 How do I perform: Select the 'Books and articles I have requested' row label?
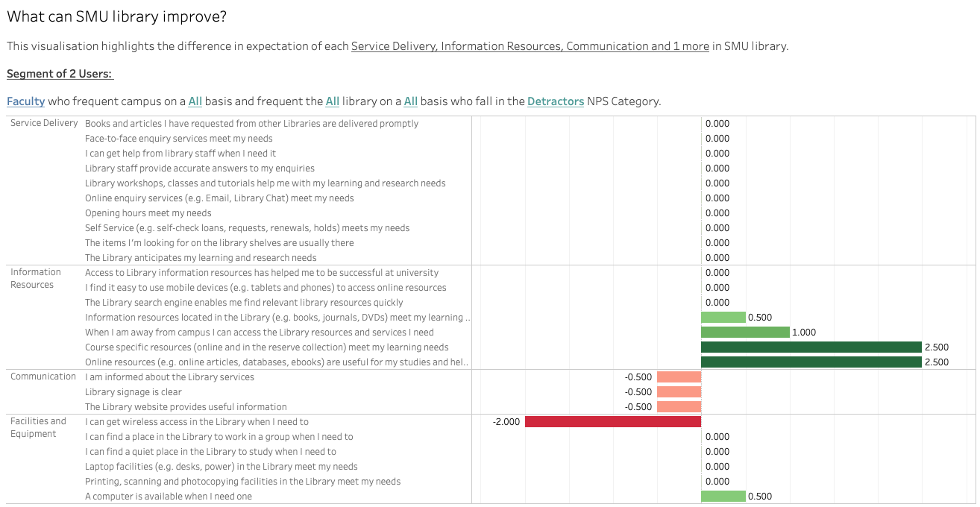pos(252,124)
